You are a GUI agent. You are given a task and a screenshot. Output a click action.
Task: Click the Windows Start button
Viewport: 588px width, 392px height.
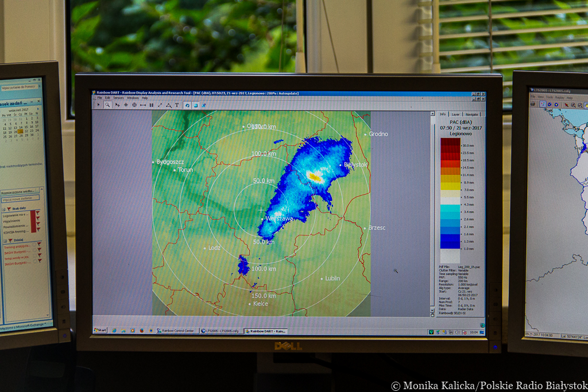(100, 331)
